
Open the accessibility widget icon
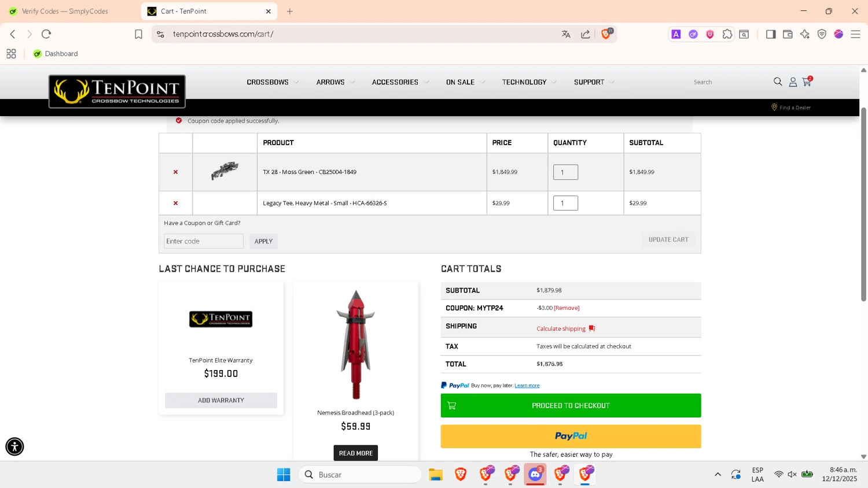(x=14, y=446)
